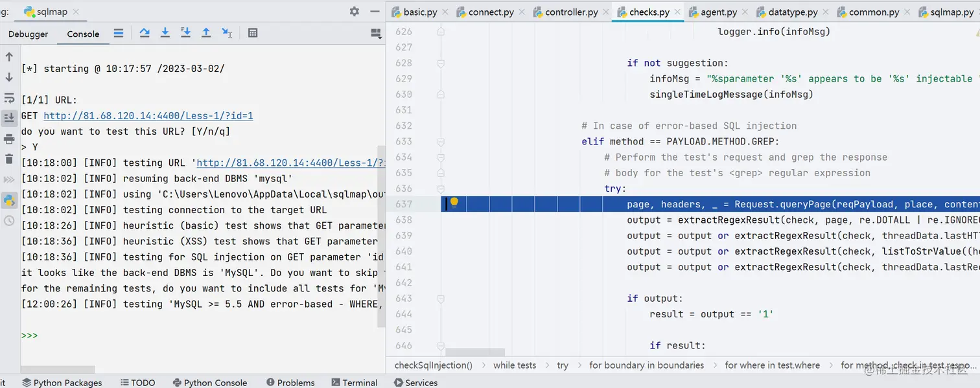Viewport: 980px width, 388px height.
Task: Open the Python Packages tool window
Action: pos(62,382)
